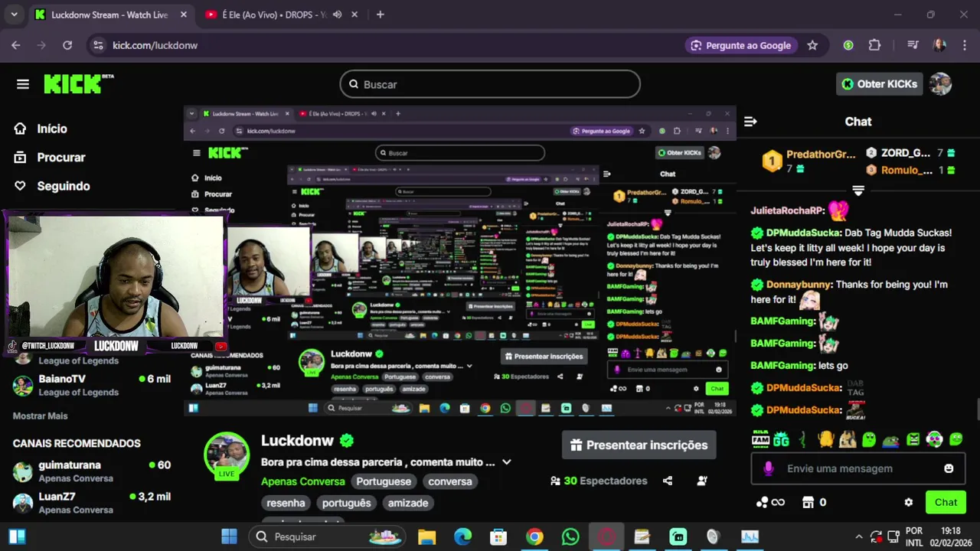Expand the chat leaderboard chevron
980x551 pixels.
858,190
